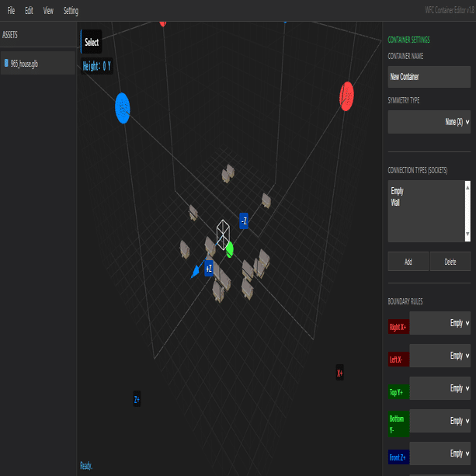Open the Setting menu
This screenshot has height=476, width=476.
(71, 11)
